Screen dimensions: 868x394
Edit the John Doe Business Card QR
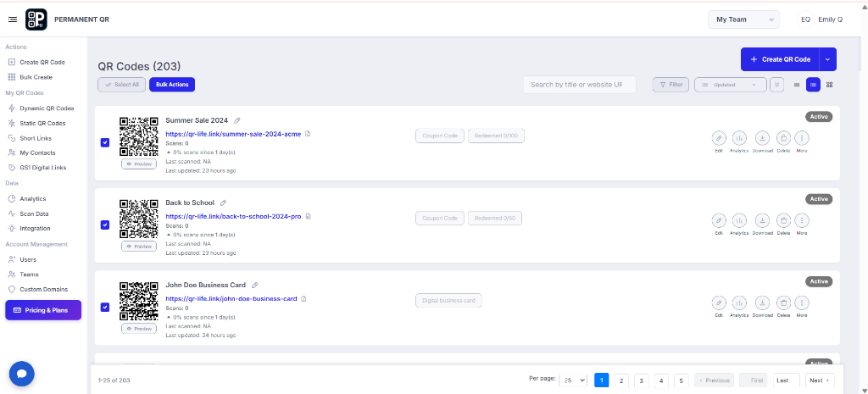tap(719, 302)
